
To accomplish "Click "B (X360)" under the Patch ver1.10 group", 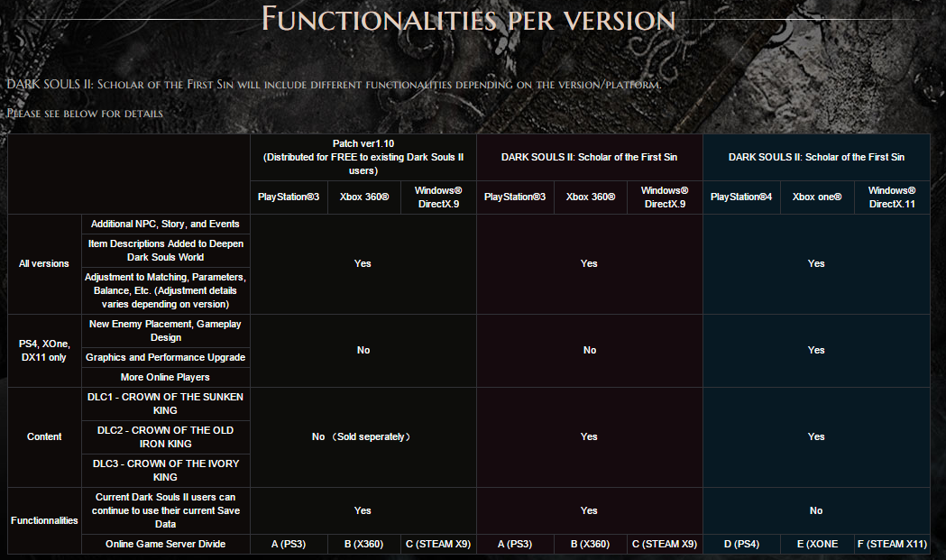I will (x=363, y=545).
